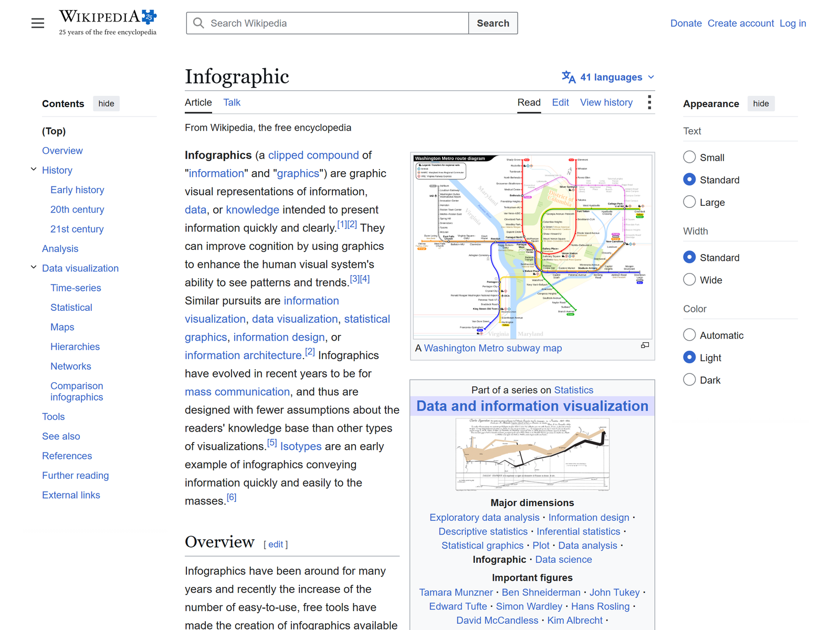This screenshot has height=630, width=840.
Task: Click Create account link
Action: point(740,23)
